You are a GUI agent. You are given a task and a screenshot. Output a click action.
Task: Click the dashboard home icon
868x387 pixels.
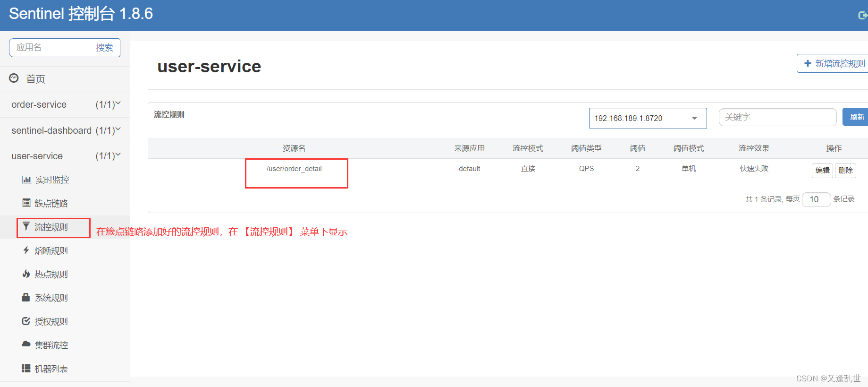[14, 78]
